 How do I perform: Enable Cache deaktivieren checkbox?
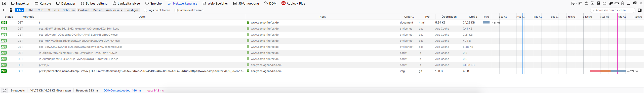point(176,10)
